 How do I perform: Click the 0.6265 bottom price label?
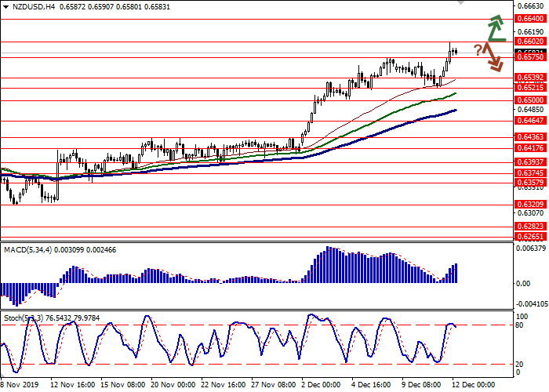point(529,235)
